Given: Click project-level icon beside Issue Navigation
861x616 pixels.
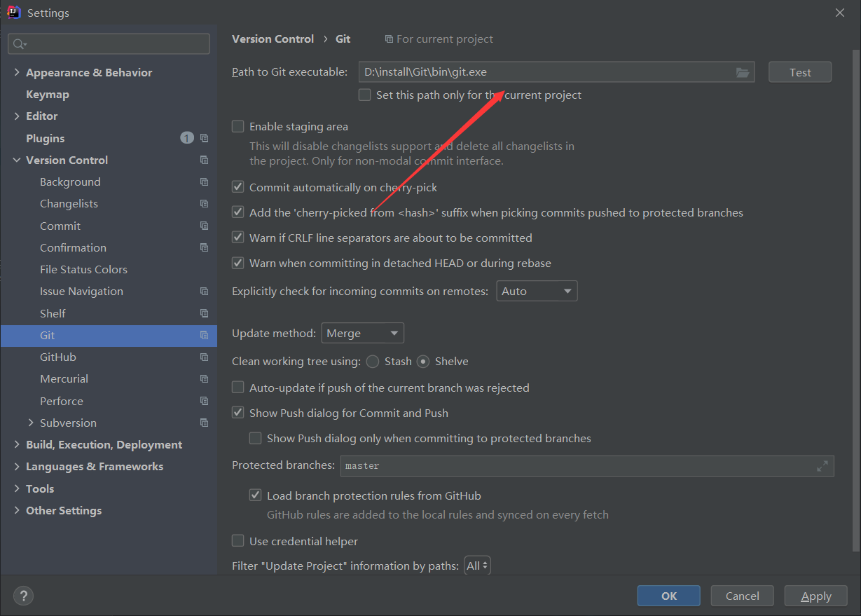Looking at the screenshot, I should pos(204,291).
